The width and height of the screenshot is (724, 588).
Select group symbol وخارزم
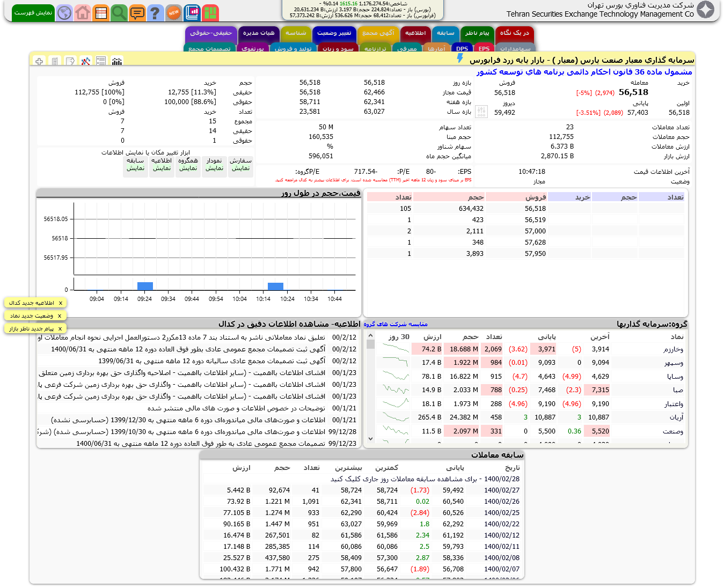pos(673,349)
